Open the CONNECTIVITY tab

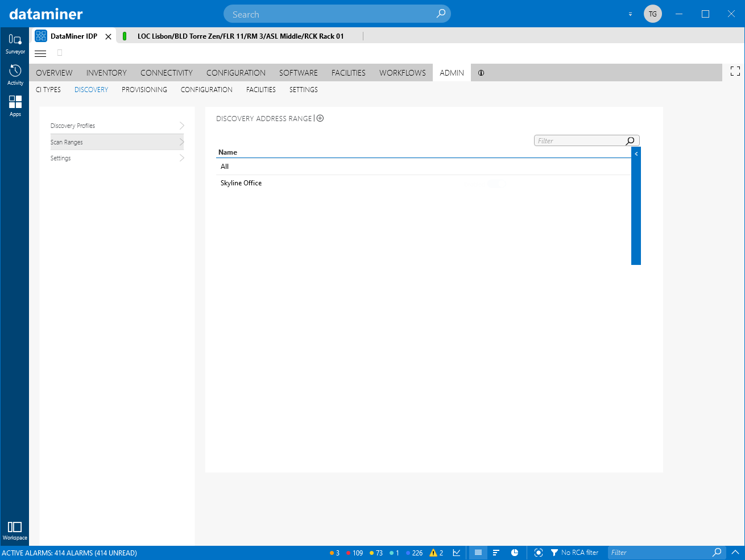point(167,73)
